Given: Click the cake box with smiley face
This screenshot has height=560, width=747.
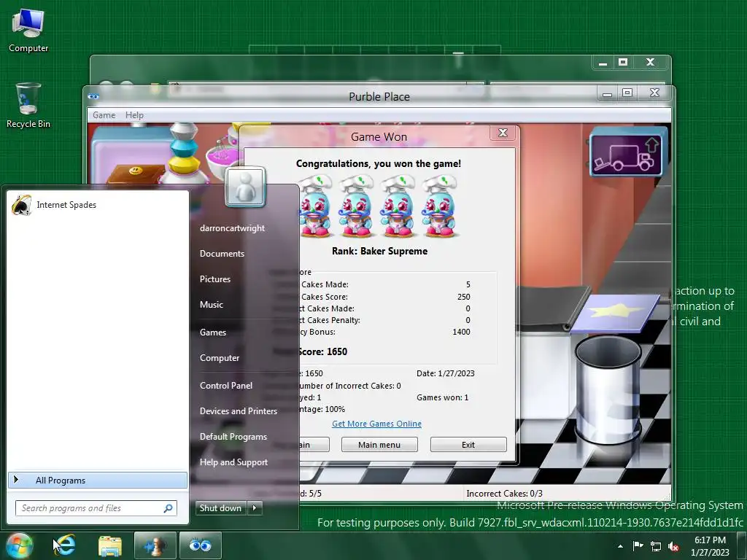Looking at the screenshot, I should click(x=135, y=174).
